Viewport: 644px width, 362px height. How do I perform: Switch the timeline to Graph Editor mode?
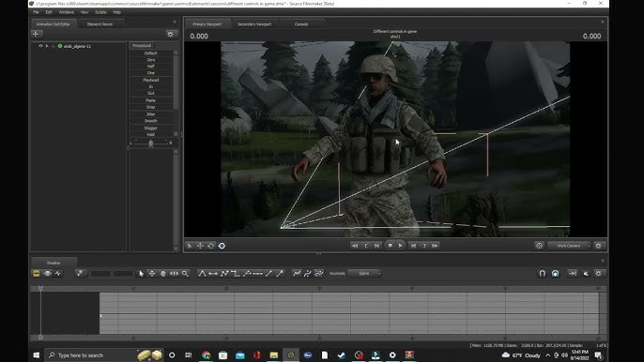click(x=59, y=273)
